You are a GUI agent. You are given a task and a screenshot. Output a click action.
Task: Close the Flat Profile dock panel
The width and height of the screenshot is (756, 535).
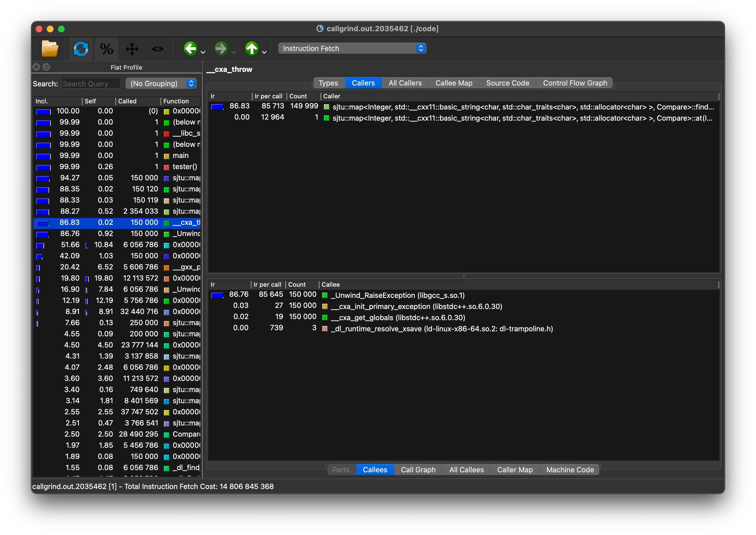click(37, 67)
